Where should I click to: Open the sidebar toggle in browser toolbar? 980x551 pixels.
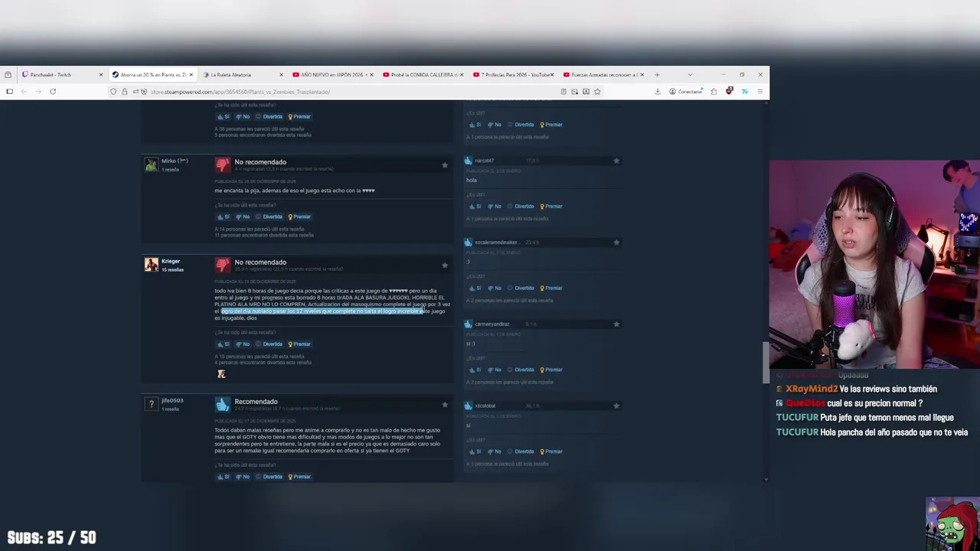[9, 92]
